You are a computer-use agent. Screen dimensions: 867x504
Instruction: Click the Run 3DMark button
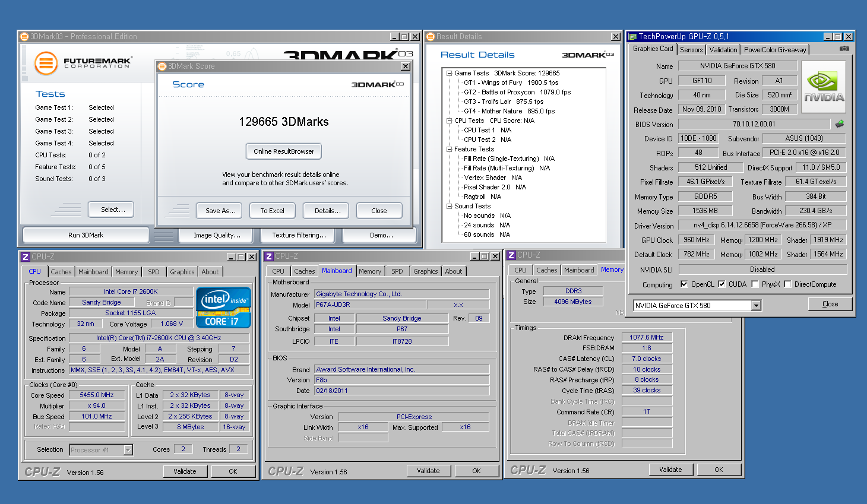[x=86, y=235]
